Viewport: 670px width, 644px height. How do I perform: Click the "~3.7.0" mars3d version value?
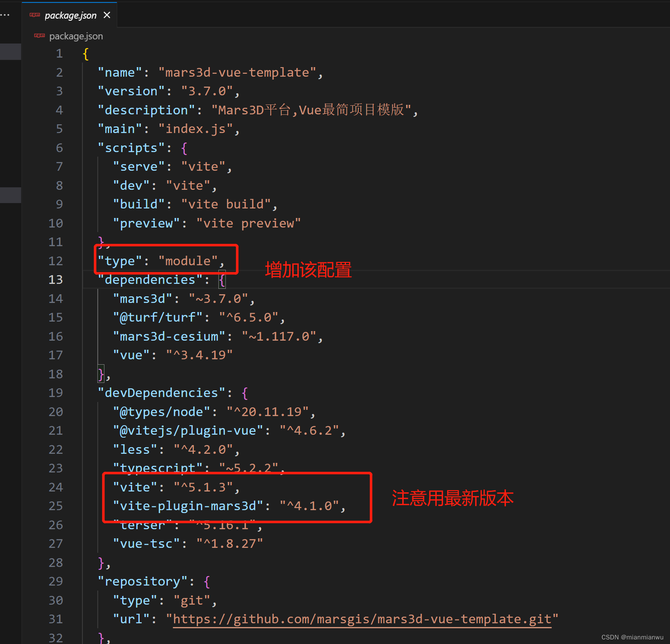pos(218,299)
